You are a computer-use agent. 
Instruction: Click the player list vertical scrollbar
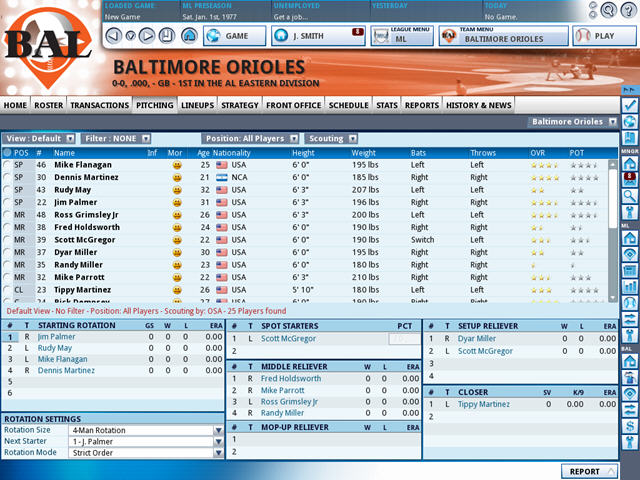(612, 231)
